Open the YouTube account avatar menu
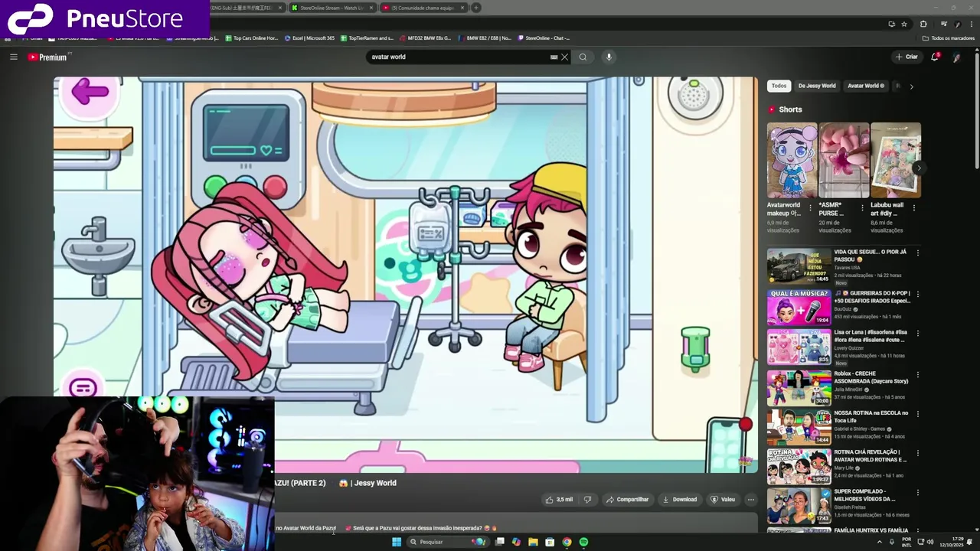Image resolution: width=980 pixels, height=551 pixels. tap(956, 57)
